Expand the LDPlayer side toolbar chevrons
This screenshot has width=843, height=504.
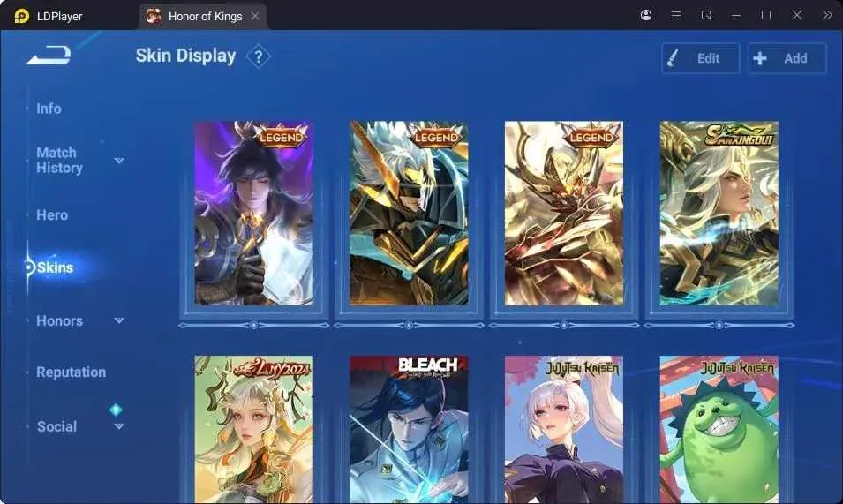click(827, 15)
